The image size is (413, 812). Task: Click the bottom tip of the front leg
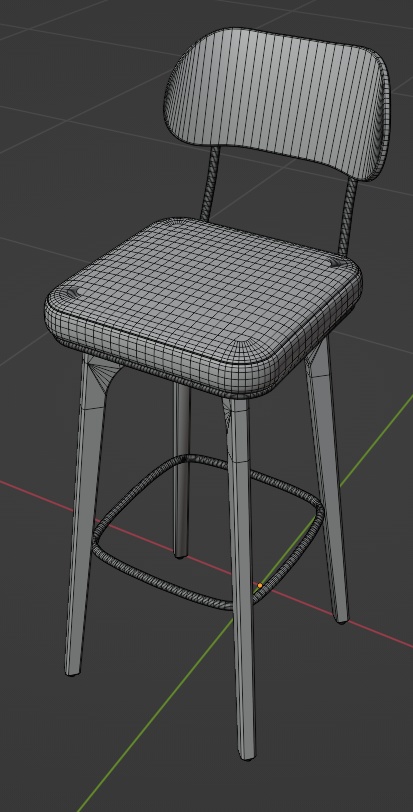(248, 754)
